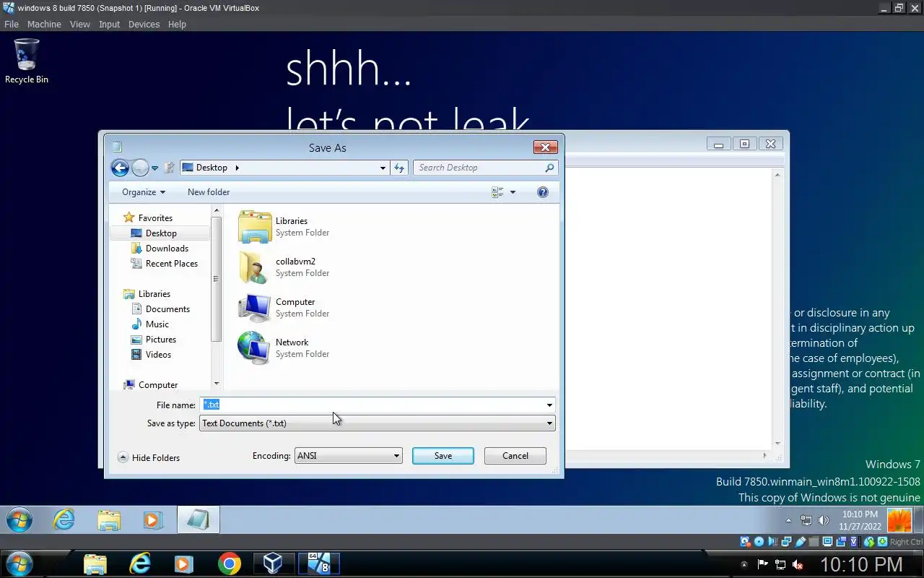Select Favorites in the navigation pane
Viewport: 924px width, 578px height.
[x=148, y=218]
